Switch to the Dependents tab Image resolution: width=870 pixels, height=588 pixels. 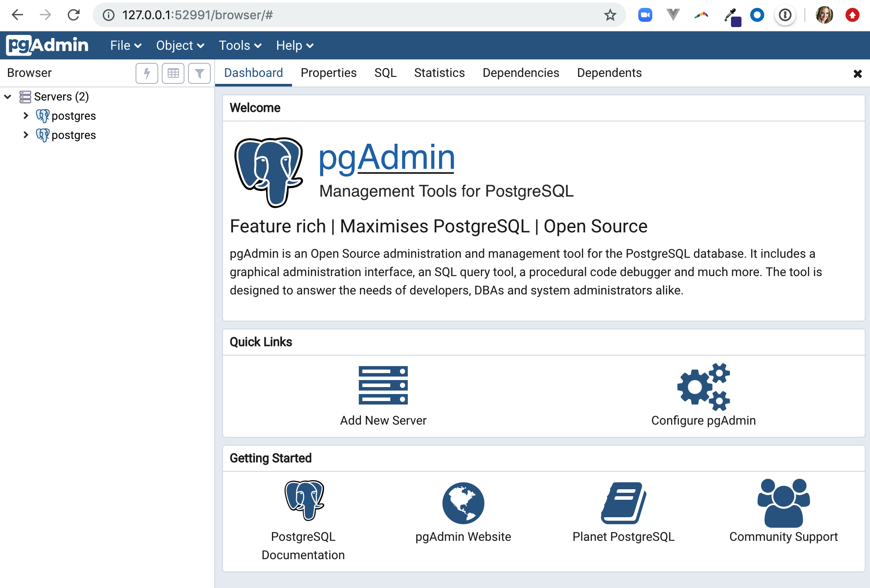pyautogui.click(x=609, y=73)
